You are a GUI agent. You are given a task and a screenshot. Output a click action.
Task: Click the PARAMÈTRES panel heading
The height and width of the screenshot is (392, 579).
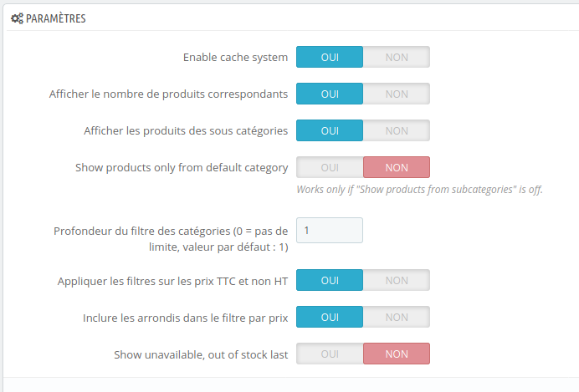(56, 18)
